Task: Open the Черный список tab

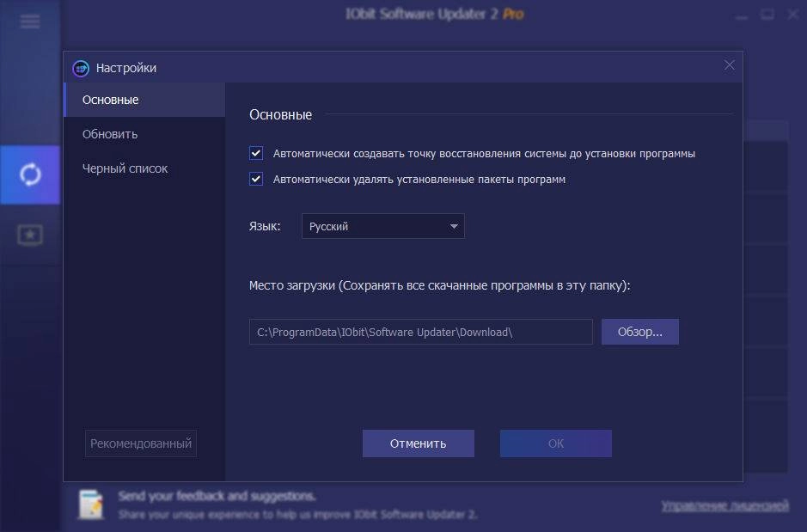Action: [144, 168]
